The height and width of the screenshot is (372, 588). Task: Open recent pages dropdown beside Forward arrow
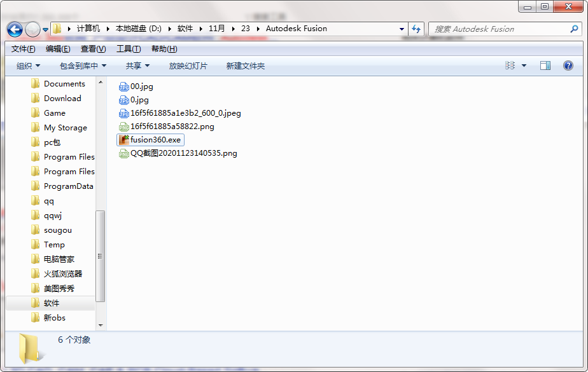point(45,30)
